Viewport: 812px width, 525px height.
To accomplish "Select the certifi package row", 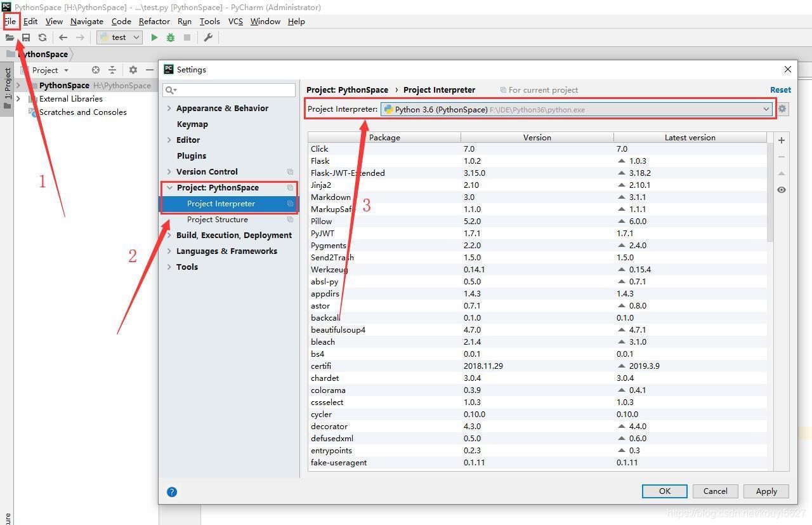I will click(x=537, y=366).
